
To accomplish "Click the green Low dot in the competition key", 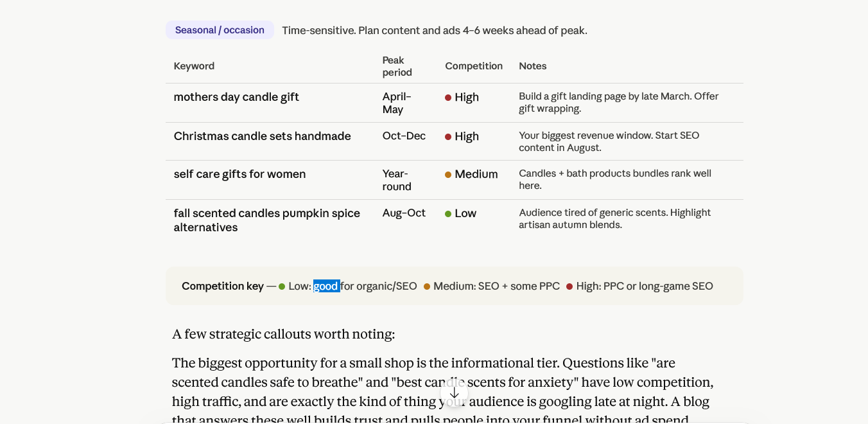I will coord(282,287).
